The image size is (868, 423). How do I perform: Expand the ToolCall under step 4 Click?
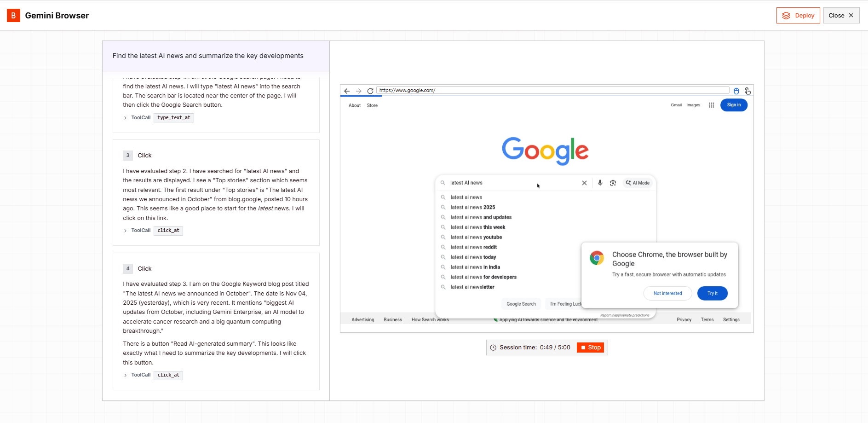126,375
